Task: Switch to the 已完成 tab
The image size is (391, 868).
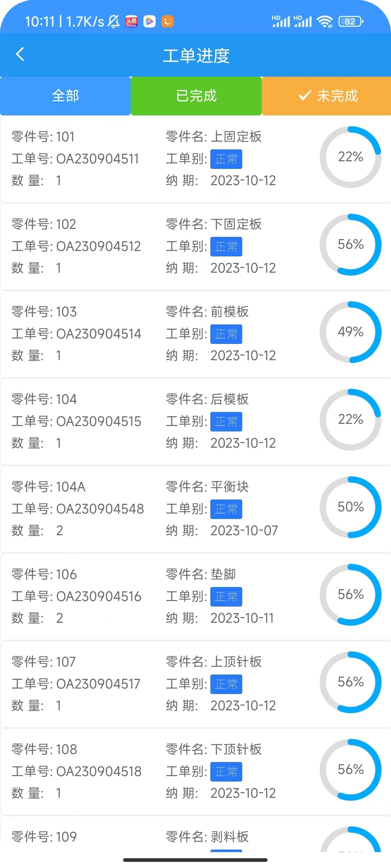Action: point(196,96)
